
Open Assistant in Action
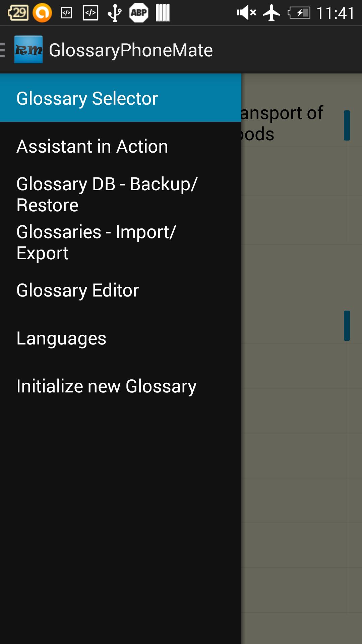(92, 147)
